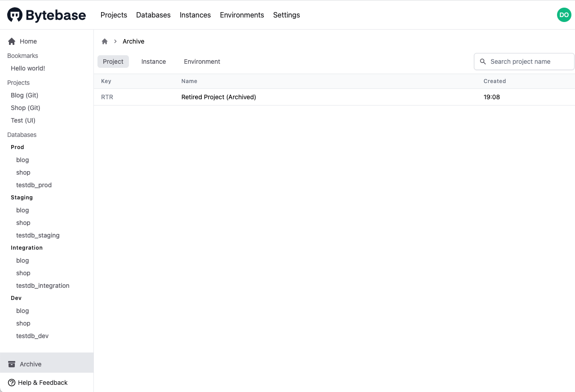575x392 pixels.
Task: Open the blog database under Dev
Action: [x=22, y=311]
